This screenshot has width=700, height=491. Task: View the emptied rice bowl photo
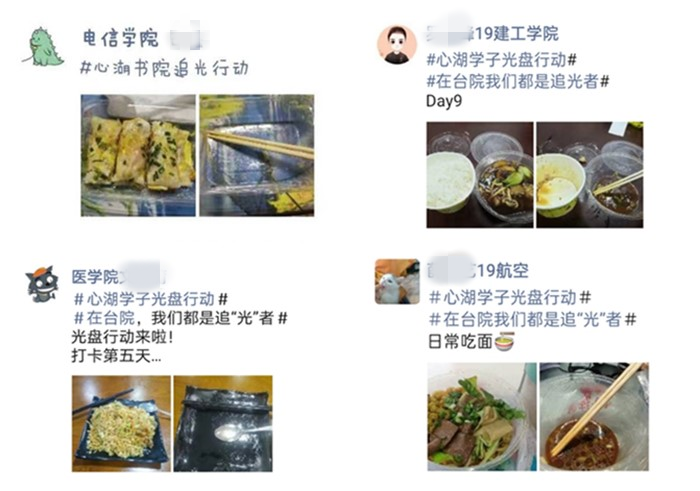pos(590,175)
